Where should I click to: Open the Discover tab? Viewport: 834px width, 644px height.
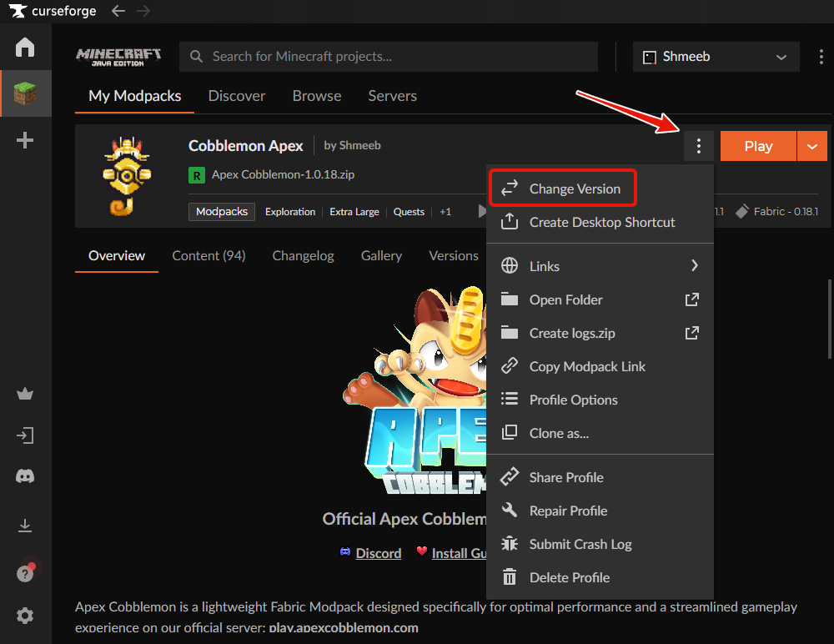click(x=237, y=96)
